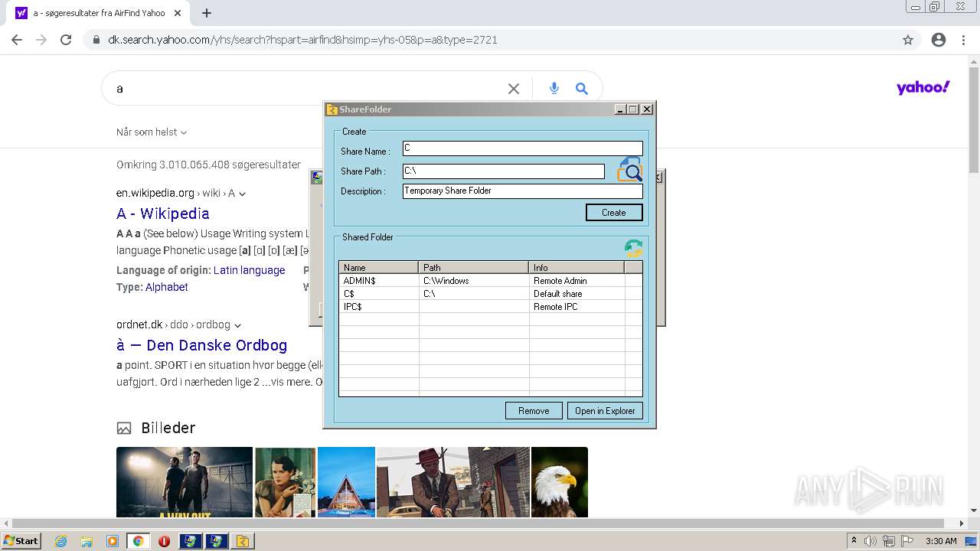
Task: Select the C$ share row
Action: point(491,294)
